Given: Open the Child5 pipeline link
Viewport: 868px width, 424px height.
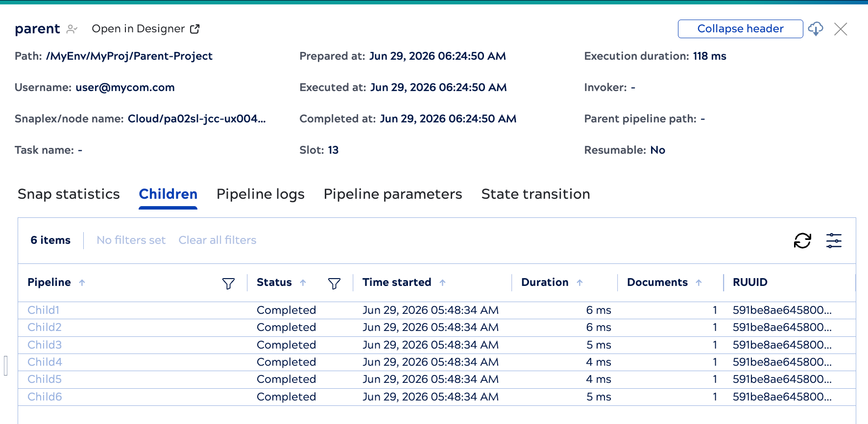Looking at the screenshot, I should coord(45,379).
